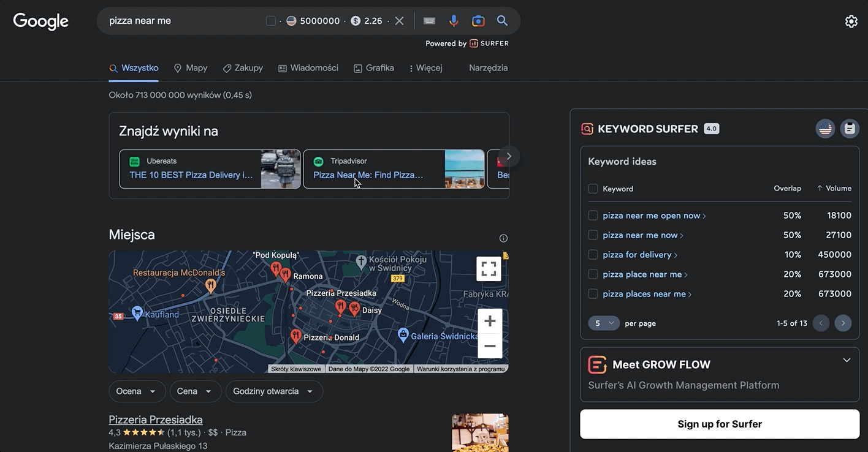Open the Pizzeria Przesiadka result link
Viewport: 868px width, 452px height.
coord(156,420)
